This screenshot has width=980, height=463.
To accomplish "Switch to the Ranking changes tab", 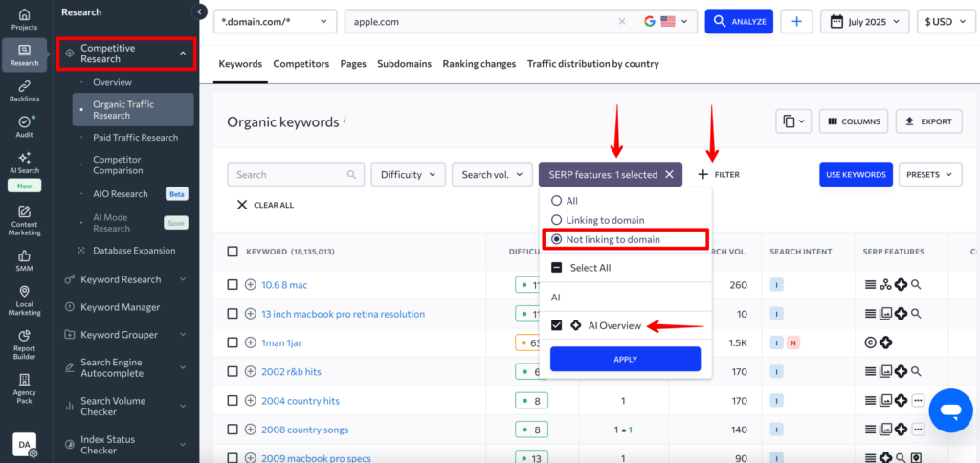I will 479,64.
